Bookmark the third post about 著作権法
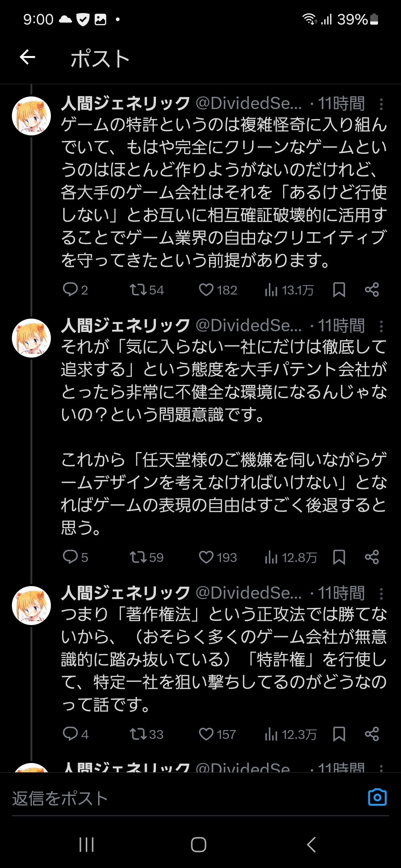The image size is (401, 868). (x=339, y=734)
